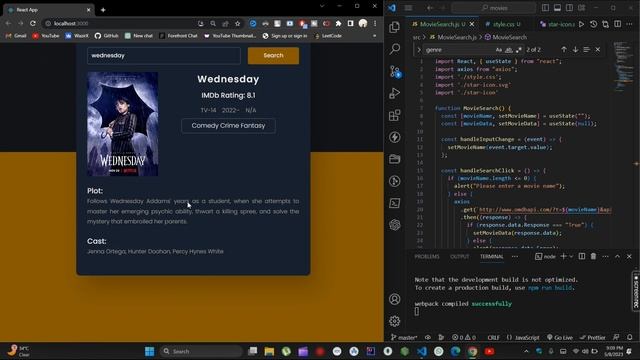Switch to the MovieSearch.js tab
Image resolution: width=640 pixels, height=360 pixels.
pos(439,24)
